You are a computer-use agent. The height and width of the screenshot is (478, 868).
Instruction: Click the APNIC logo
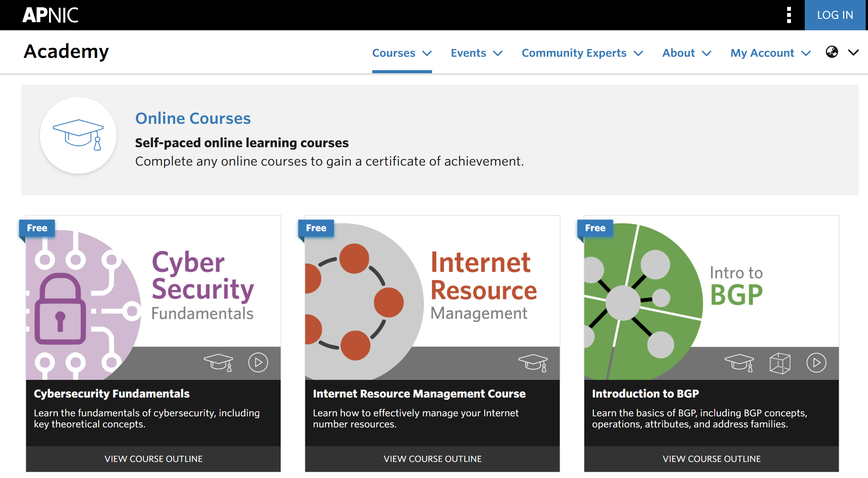click(51, 15)
